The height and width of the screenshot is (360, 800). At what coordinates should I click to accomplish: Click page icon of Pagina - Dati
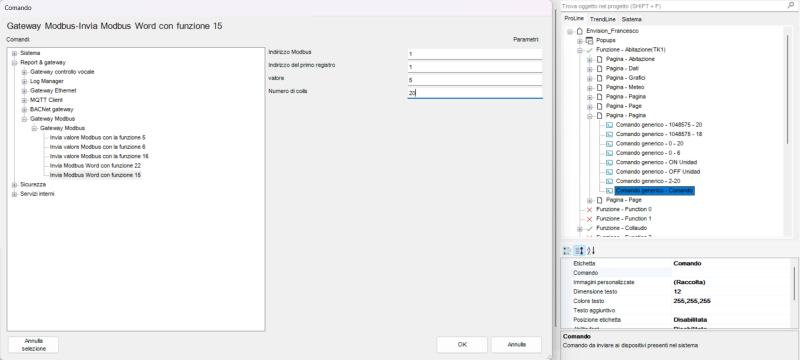click(x=599, y=68)
